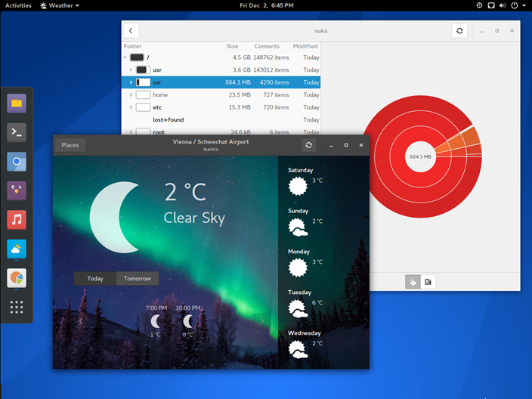The width and height of the screenshot is (532, 399).
Task: Open system menu dropdown arrow
Action: coord(524,5)
